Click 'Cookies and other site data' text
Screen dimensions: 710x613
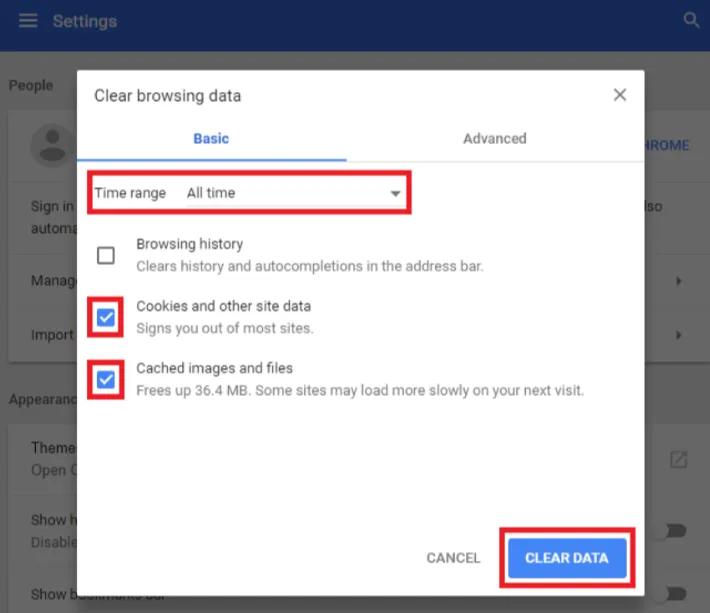pos(224,306)
